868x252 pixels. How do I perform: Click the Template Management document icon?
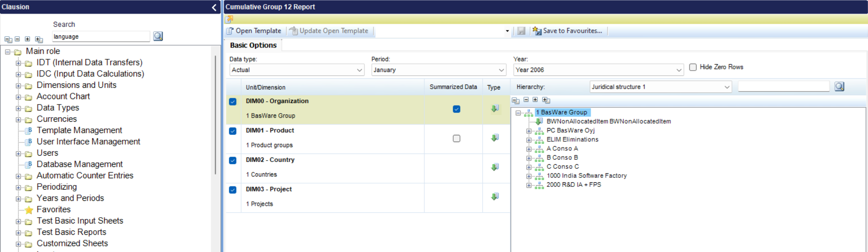(x=29, y=130)
